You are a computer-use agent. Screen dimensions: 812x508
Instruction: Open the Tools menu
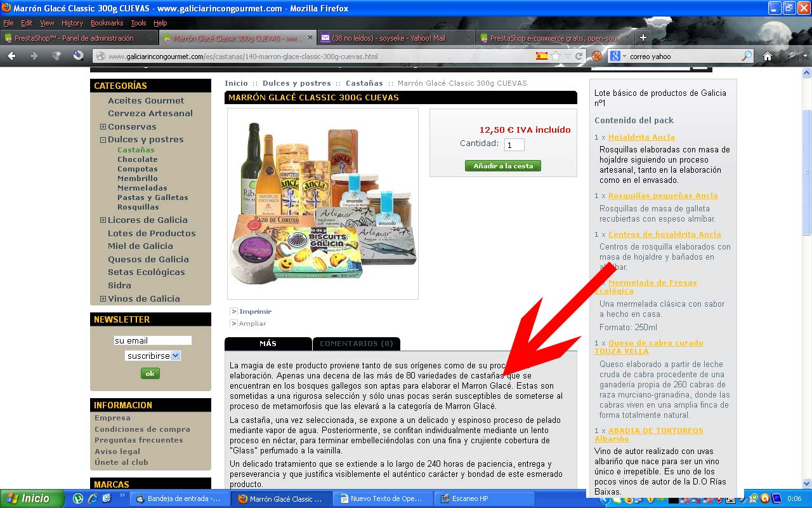click(x=138, y=23)
